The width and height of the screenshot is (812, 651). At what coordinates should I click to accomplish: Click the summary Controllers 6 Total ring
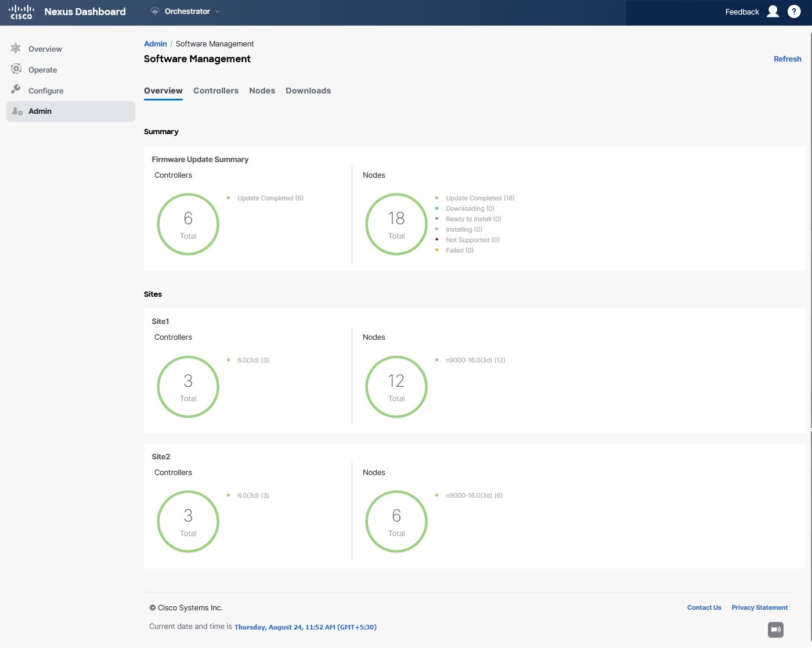(x=188, y=224)
